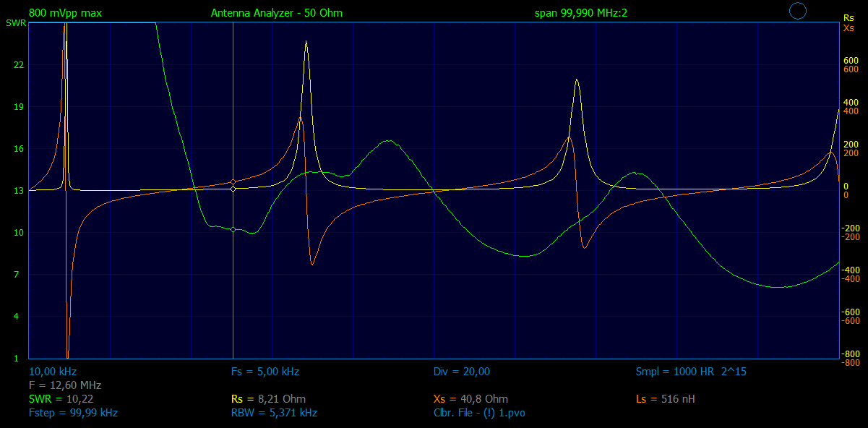Image resolution: width=868 pixels, height=428 pixels.
Task: Click the orange 'Xs' axis label at the top
Action: click(848, 27)
